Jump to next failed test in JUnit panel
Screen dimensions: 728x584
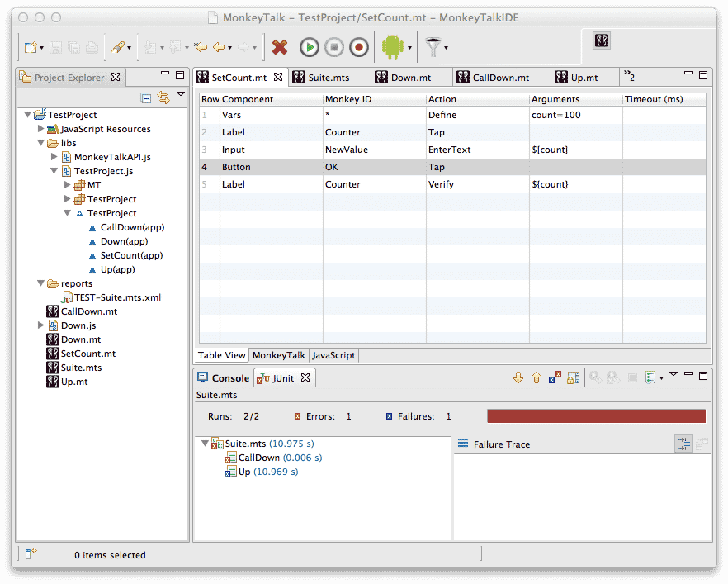click(518, 377)
